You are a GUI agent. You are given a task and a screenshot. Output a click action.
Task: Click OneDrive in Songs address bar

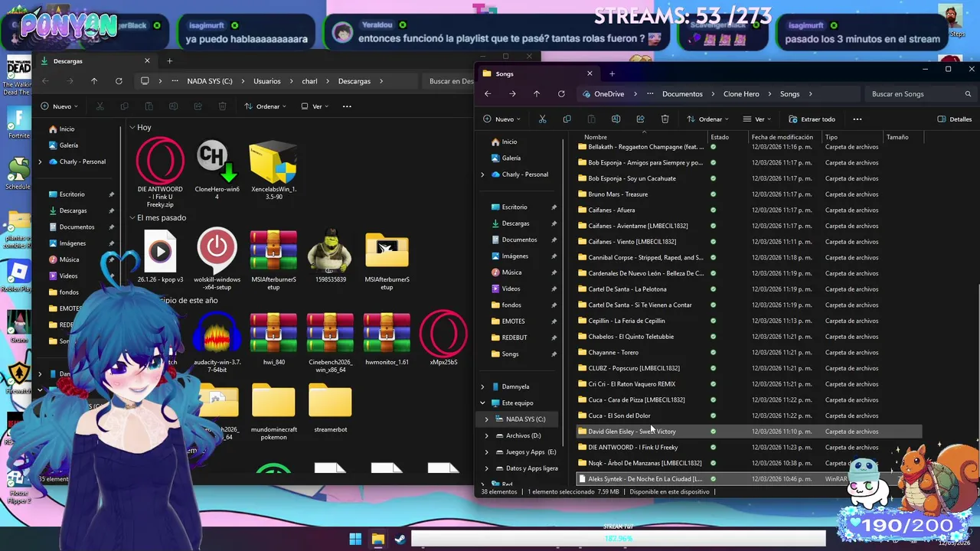click(x=609, y=94)
